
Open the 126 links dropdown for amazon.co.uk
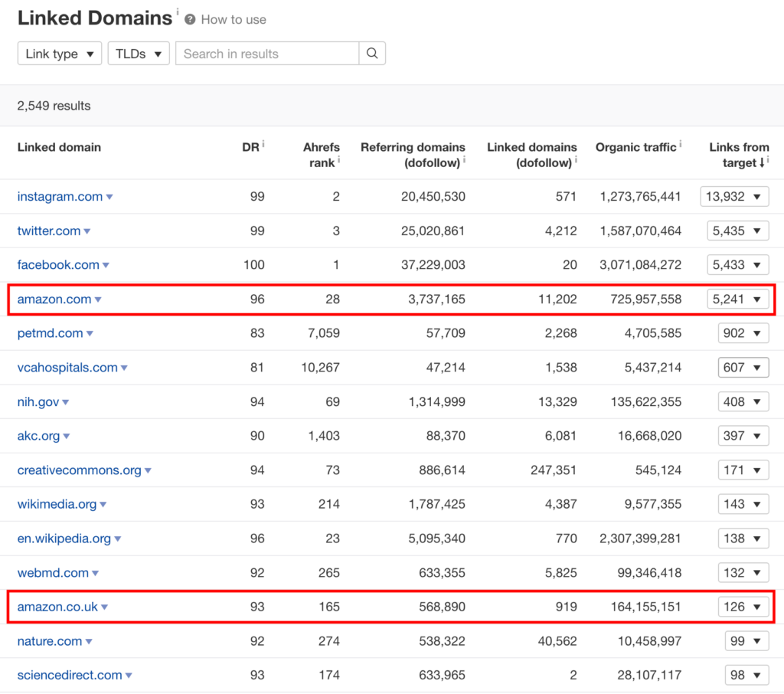(x=743, y=607)
